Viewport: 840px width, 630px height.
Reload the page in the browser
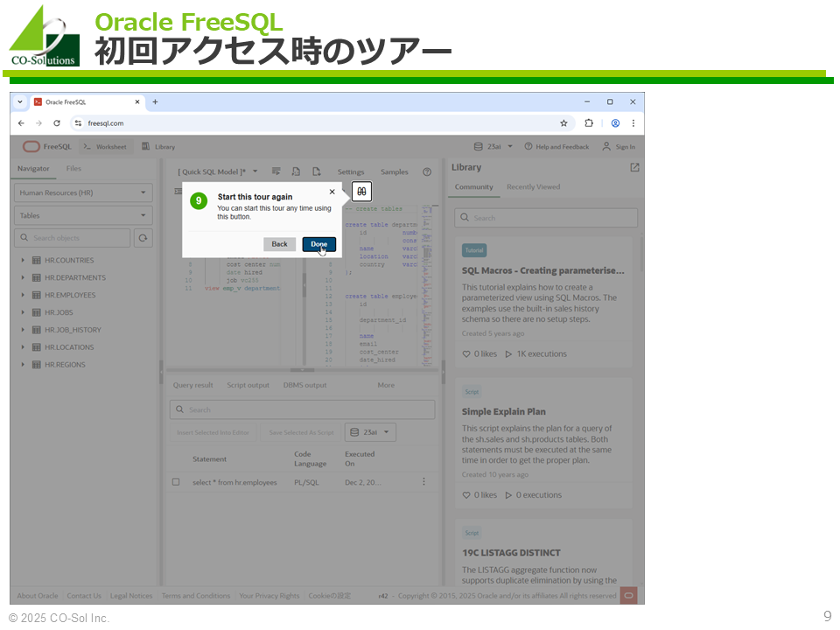(x=57, y=123)
